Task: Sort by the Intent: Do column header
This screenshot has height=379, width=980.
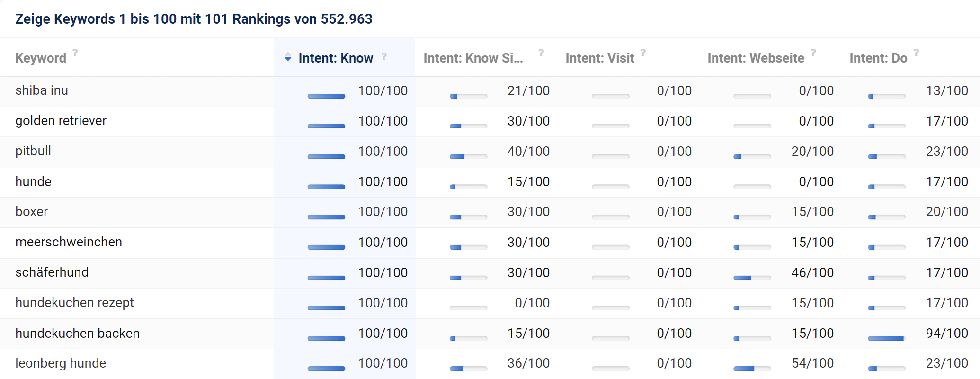Action: click(x=878, y=58)
